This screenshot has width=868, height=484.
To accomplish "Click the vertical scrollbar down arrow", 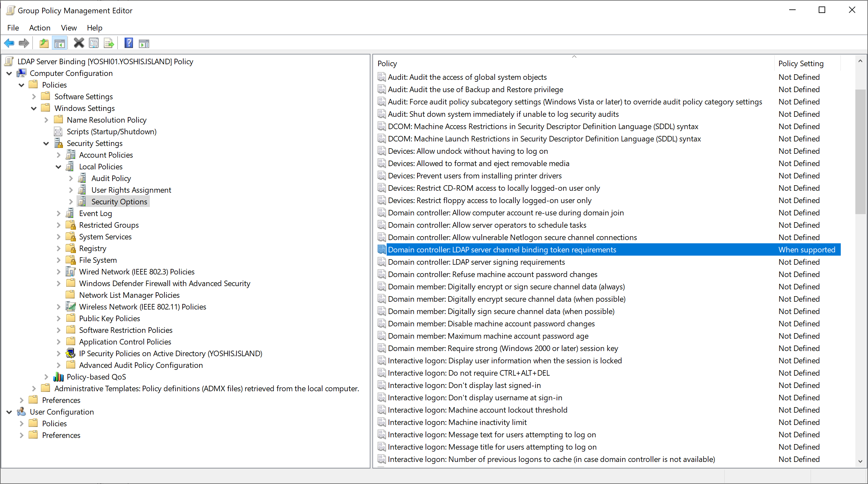I will point(860,461).
